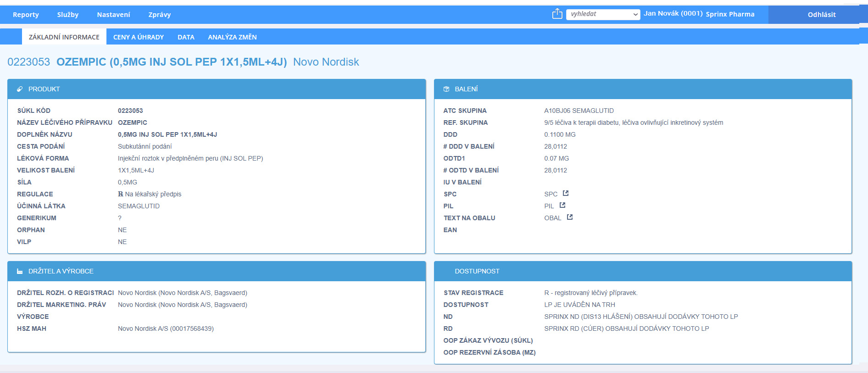868x373 pixels.
Task: Click VELIKOST BALENÍ value 1X1,5ML+4J
Action: 136,170
